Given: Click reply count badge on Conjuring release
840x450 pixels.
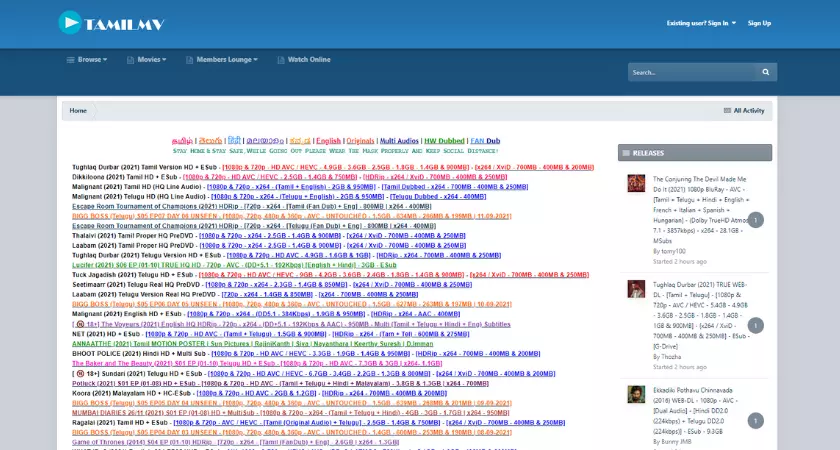Looking at the screenshot, I should pos(755,220).
